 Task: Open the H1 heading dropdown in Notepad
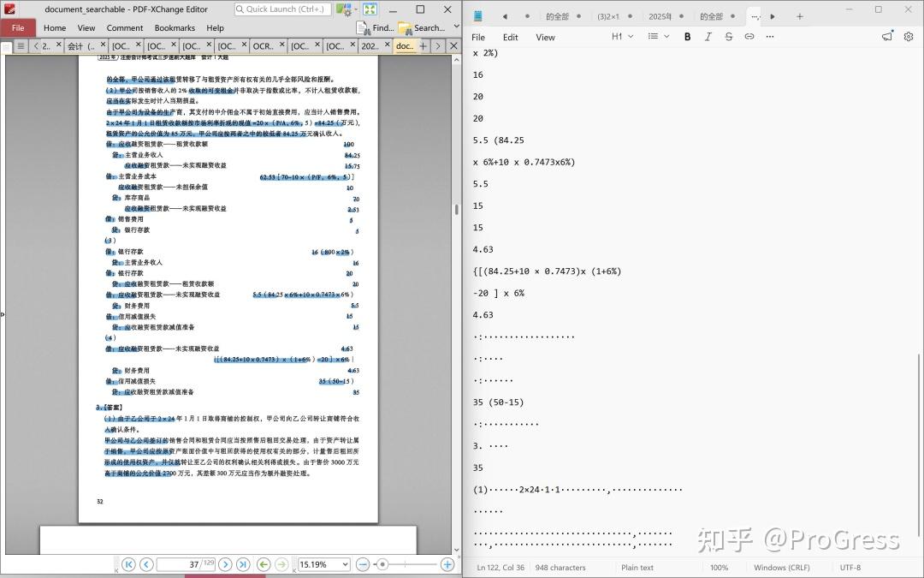(622, 37)
